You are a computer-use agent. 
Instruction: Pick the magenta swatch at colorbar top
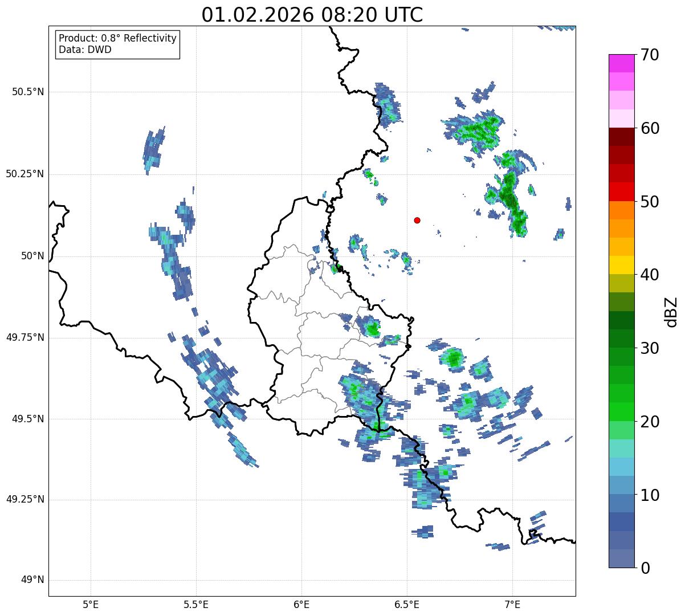[x=622, y=63]
